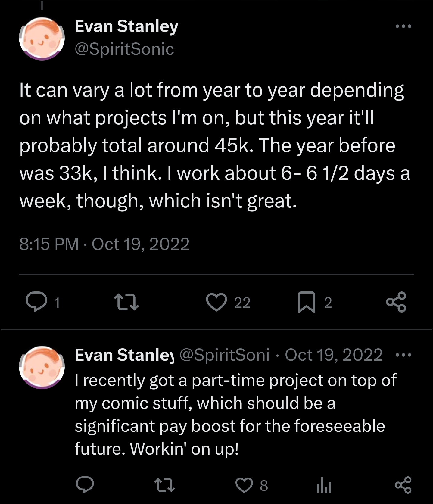The image size is (433, 504).
Task: Open the @SpiritSonic handle on main tweet
Action: [124, 49]
